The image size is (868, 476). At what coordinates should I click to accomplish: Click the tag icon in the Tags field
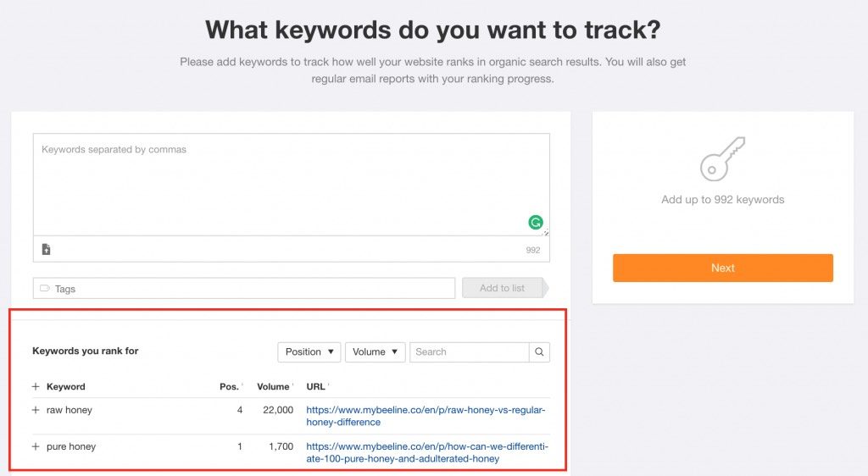coord(45,288)
